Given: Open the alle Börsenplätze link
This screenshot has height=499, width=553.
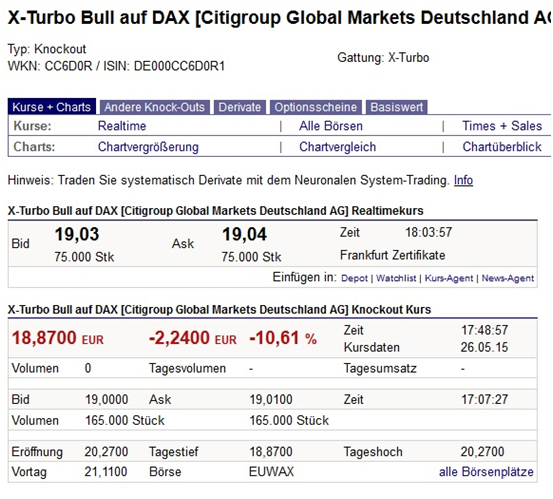Looking at the screenshot, I should pos(486,472).
